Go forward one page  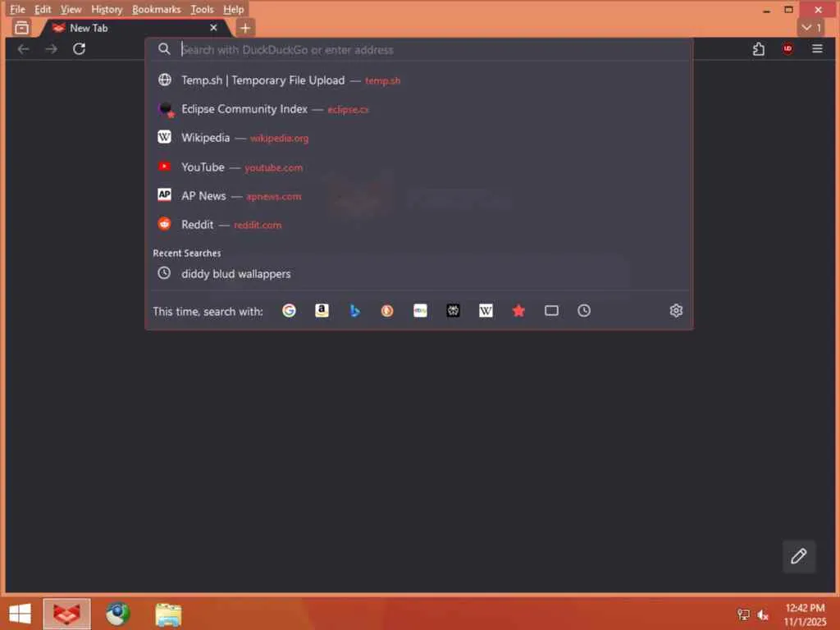coord(51,49)
